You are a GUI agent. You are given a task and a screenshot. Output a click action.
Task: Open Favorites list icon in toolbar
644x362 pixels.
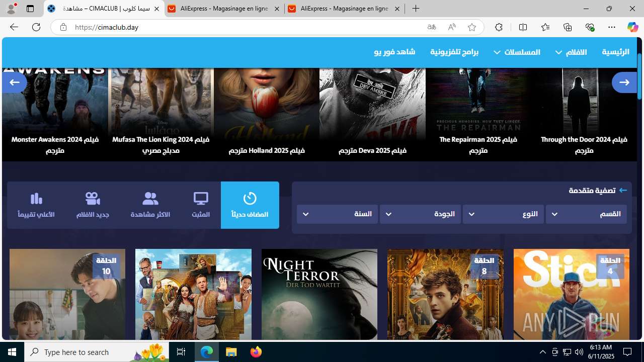point(545,27)
